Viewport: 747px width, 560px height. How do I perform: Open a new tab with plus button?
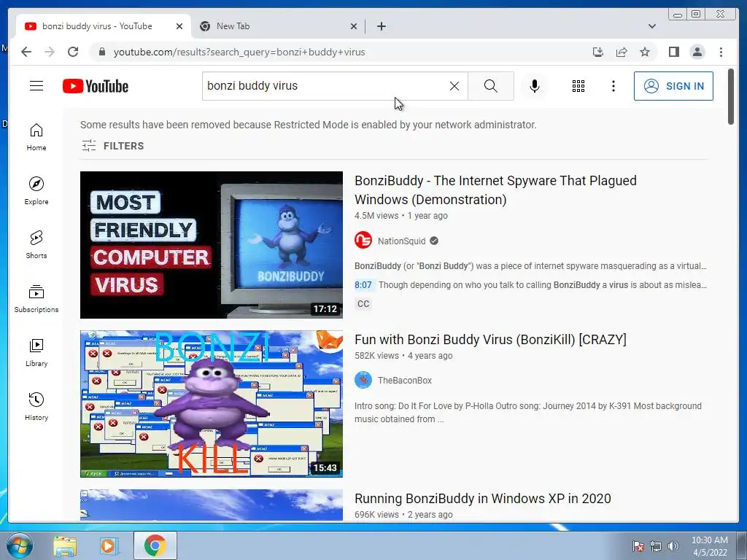pos(381,26)
